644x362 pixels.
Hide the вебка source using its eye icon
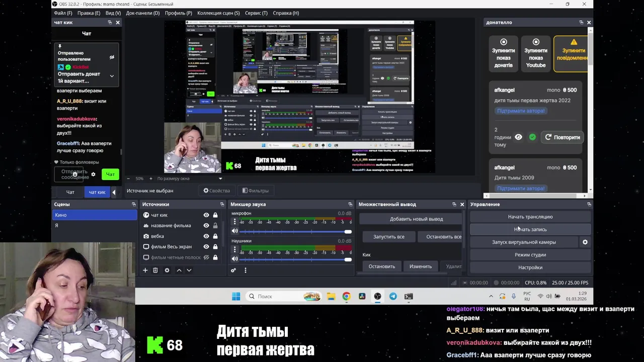[206, 236]
